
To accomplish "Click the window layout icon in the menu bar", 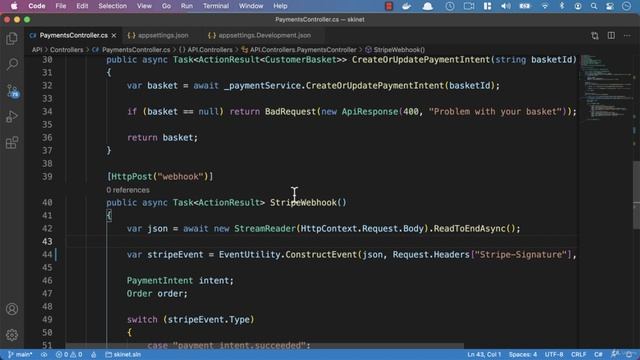I will pyautogui.click(x=487, y=6).
